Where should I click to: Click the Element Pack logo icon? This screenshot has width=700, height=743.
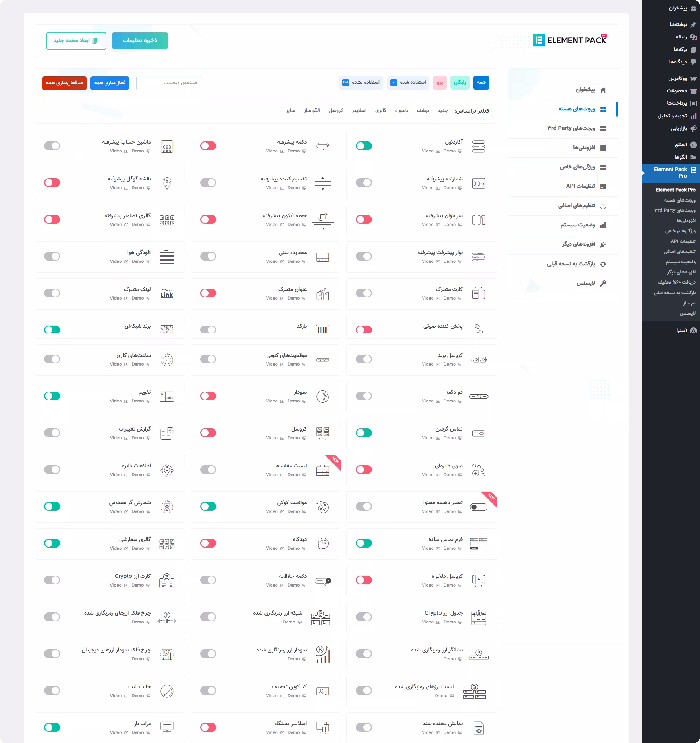point(538,40)
